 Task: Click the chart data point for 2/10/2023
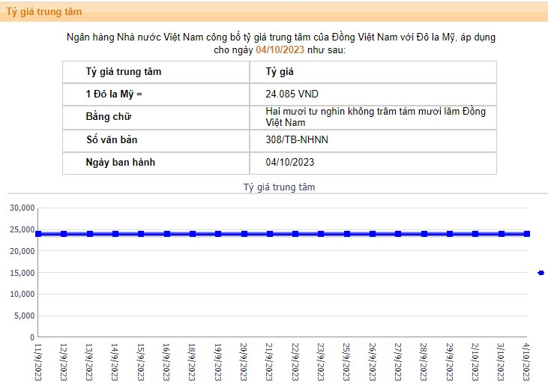[x=475, y=234]
